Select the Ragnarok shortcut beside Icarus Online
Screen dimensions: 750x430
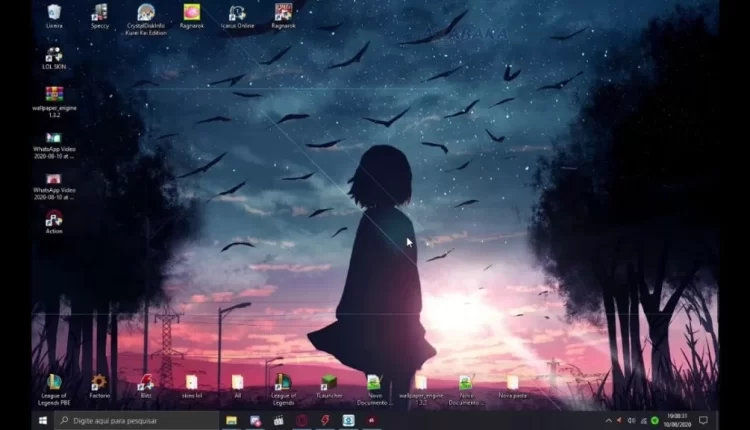tap(283, 16)
